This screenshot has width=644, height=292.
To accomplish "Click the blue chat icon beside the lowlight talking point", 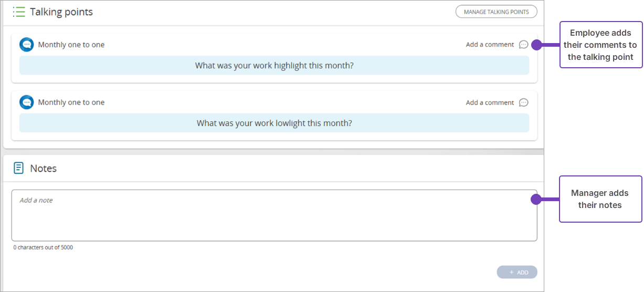I will [x=26, y=102].
